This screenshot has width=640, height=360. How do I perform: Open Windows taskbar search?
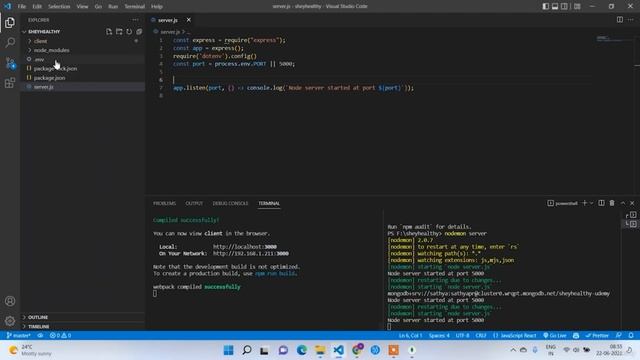tap(247, 350)
